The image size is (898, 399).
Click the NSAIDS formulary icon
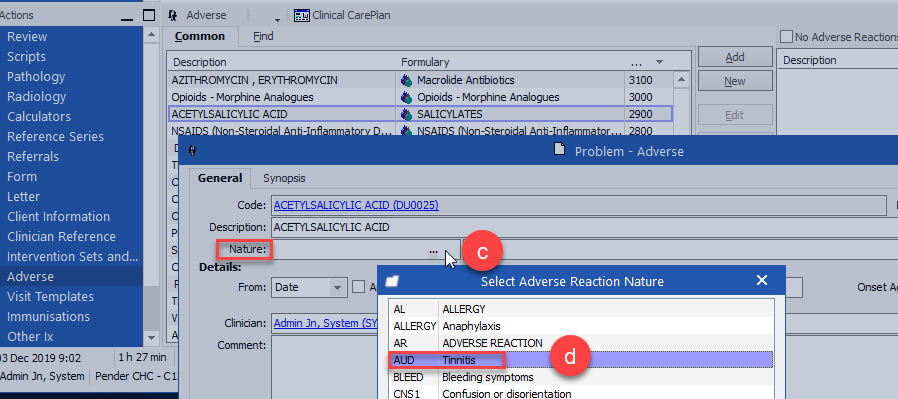(x=406, y=131)
